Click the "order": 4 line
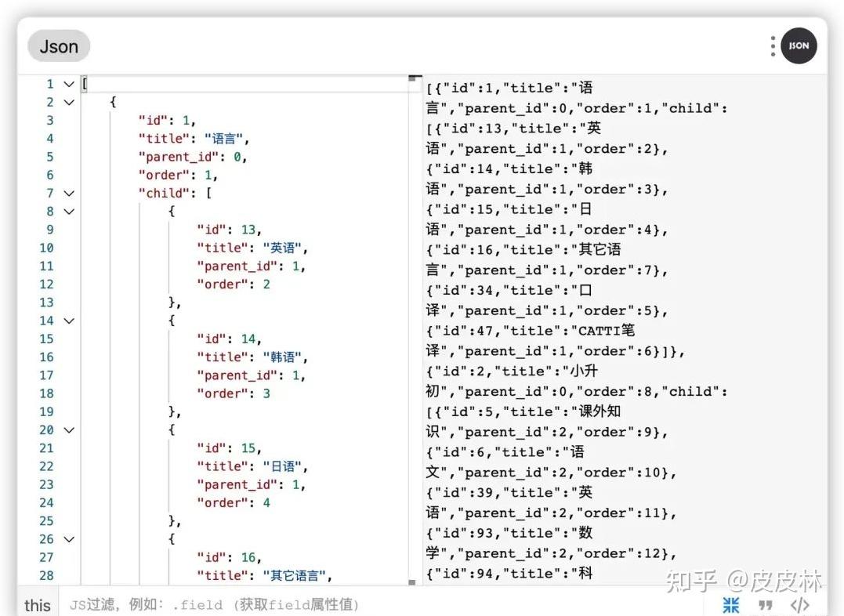 pyautogui.click(x=234, y=503)
